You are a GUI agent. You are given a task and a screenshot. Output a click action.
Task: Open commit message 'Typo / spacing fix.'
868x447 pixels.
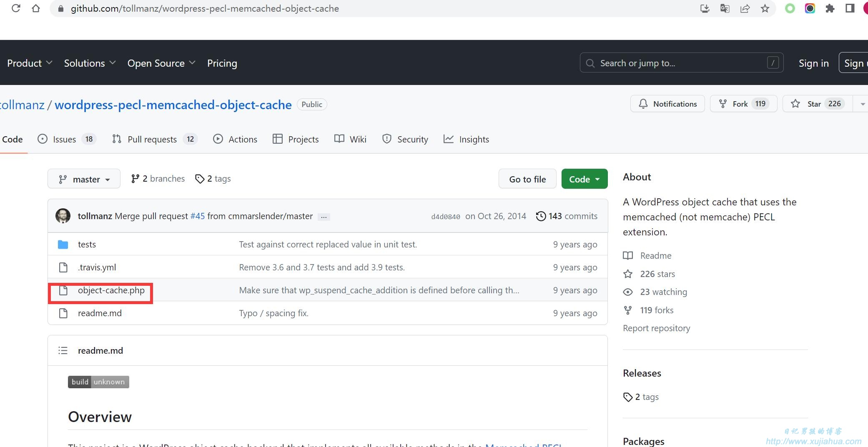[274, 313]
